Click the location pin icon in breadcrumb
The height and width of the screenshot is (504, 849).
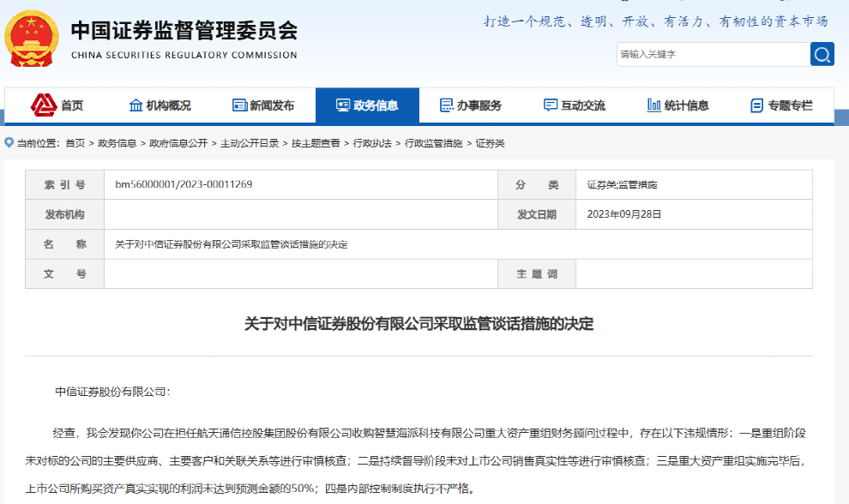click(x=9, y=143)
